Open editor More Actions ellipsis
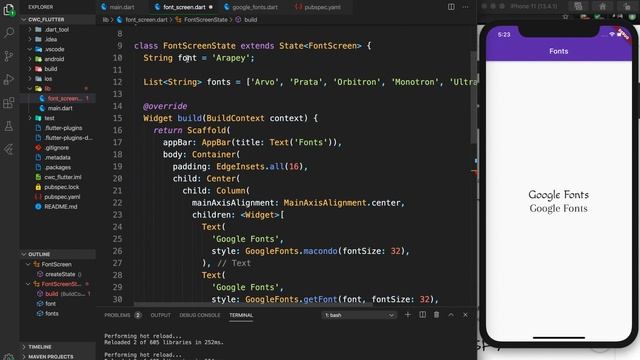Image resolution: width=640 pixels, height=360 pixels. [465, 7]
